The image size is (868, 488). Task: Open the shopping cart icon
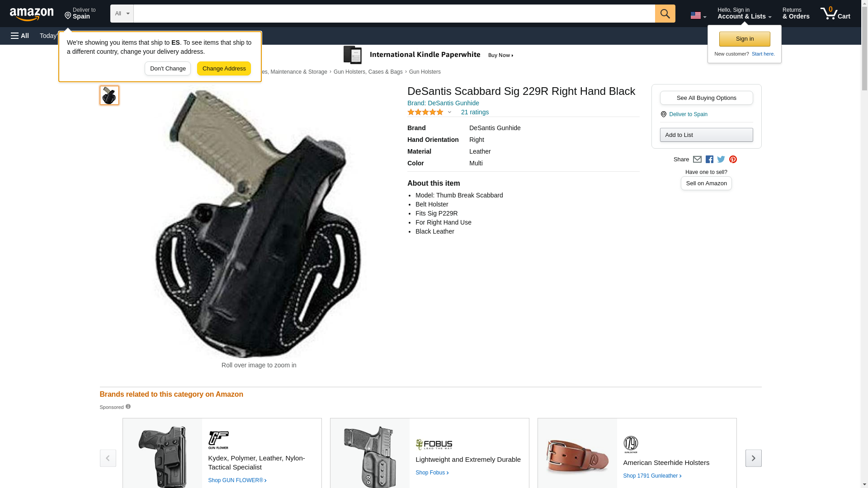coord(835,13)
